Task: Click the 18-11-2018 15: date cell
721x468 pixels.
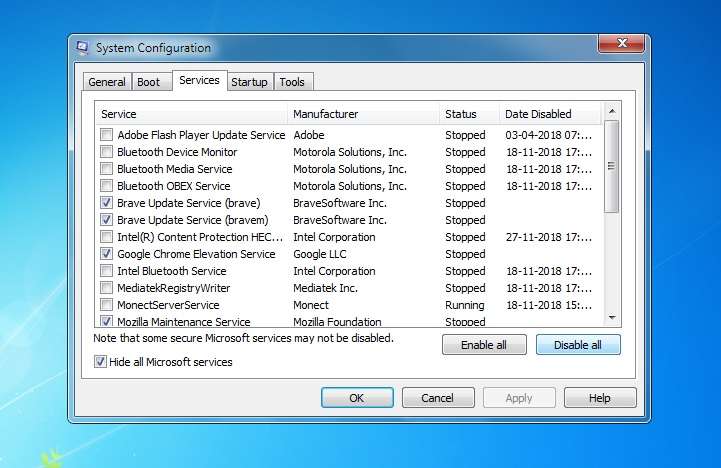Action: pos(549,305)
